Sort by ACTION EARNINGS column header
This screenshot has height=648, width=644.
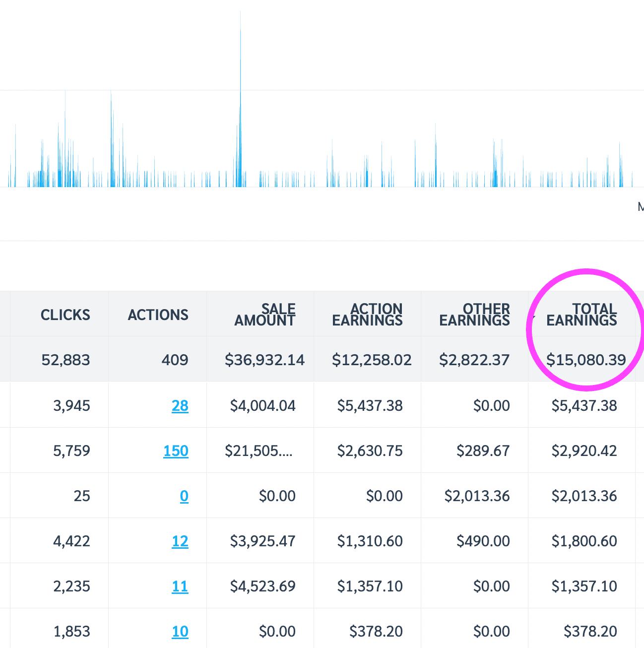click(x=367, y=315)
